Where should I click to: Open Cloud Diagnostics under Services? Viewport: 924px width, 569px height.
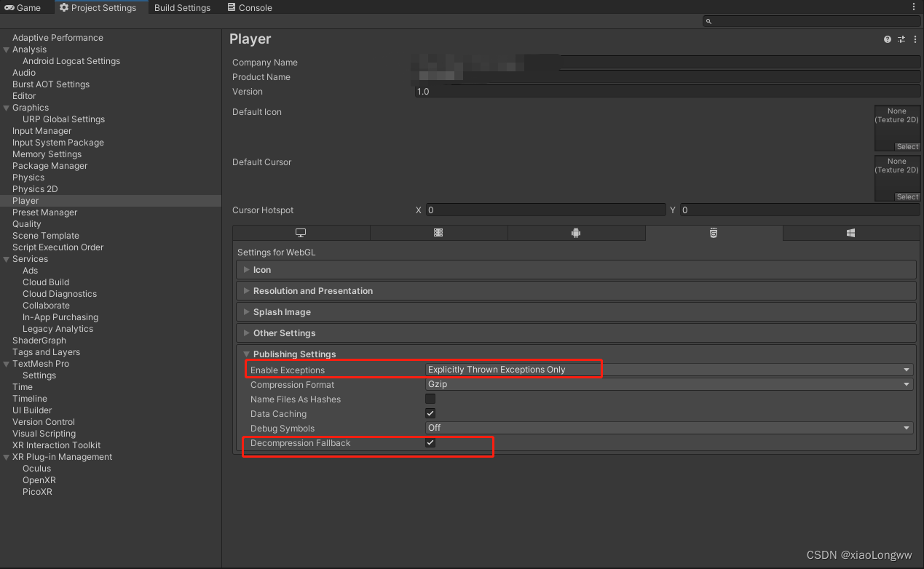click(x=60, y=294)
